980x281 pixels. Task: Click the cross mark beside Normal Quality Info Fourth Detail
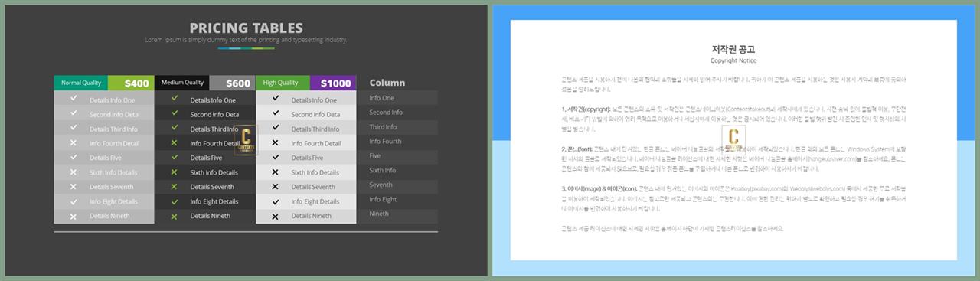73,142
